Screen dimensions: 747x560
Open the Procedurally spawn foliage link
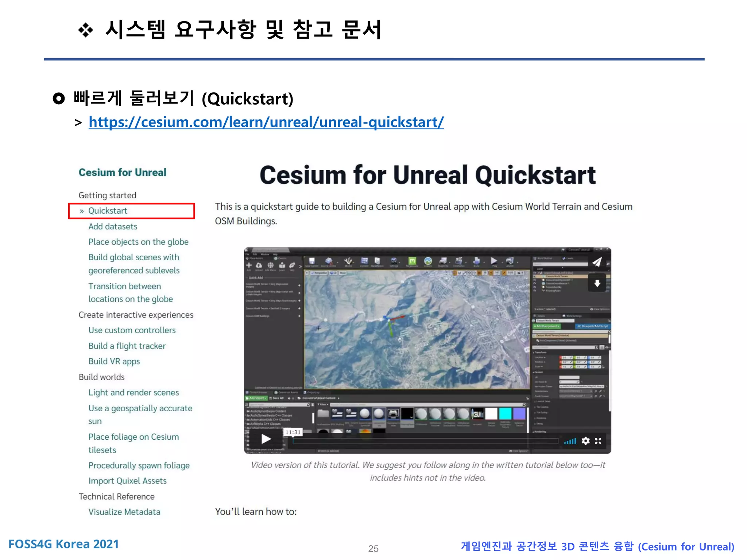[139, 466]
